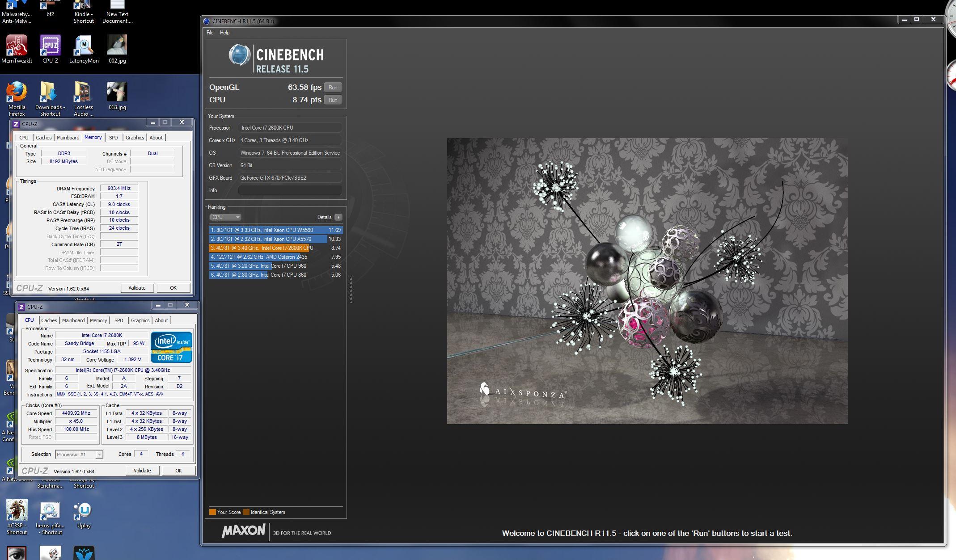Open the New Text Document file
This screenshot has width=956, height=560.
117,12
